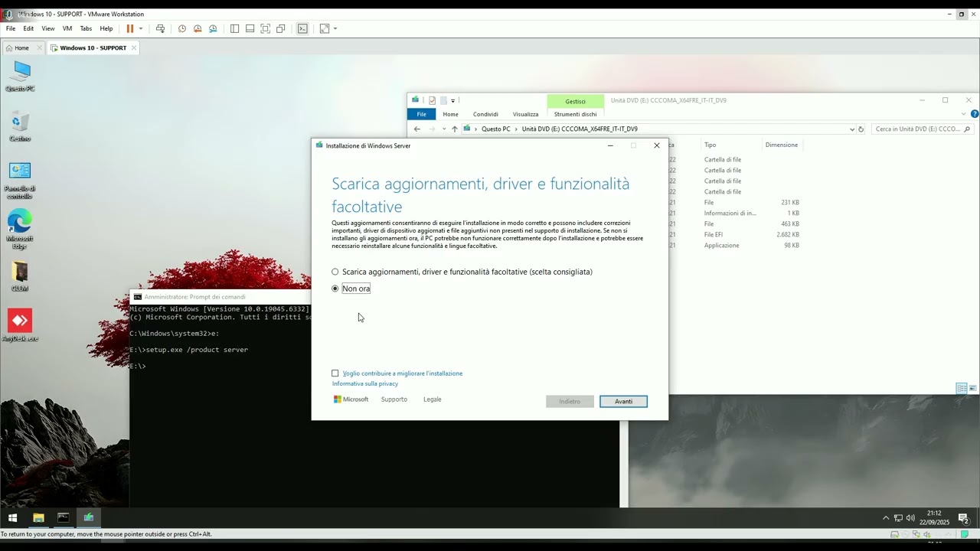This screenshot has height=551, width=980.
Task: Go back in File Explorer
Action: pos(416,129)
